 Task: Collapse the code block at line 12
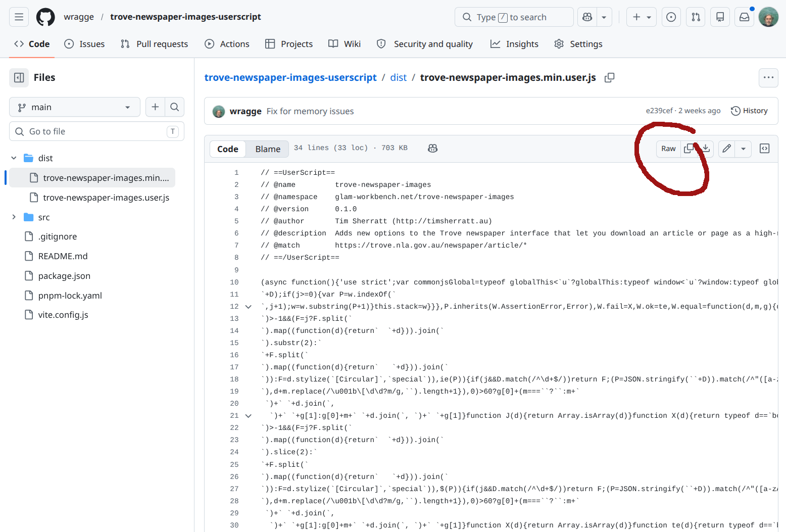click(x=248, y=306)
